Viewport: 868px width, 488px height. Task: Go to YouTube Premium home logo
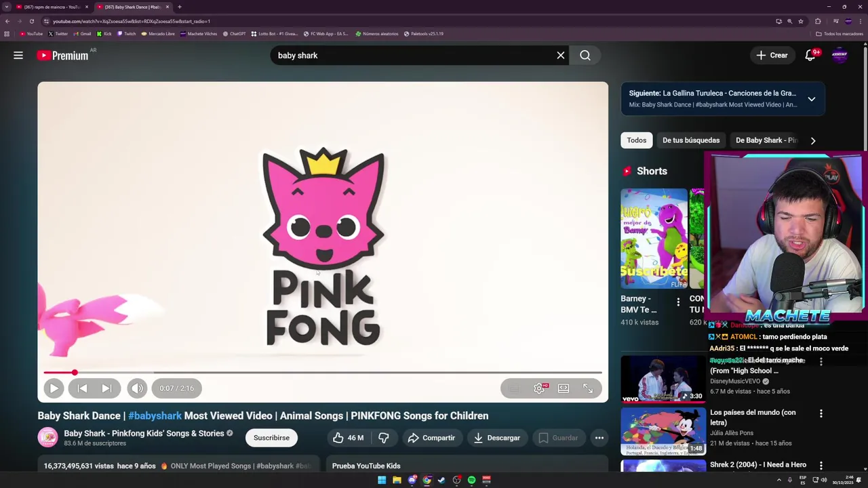click(63, 56)
